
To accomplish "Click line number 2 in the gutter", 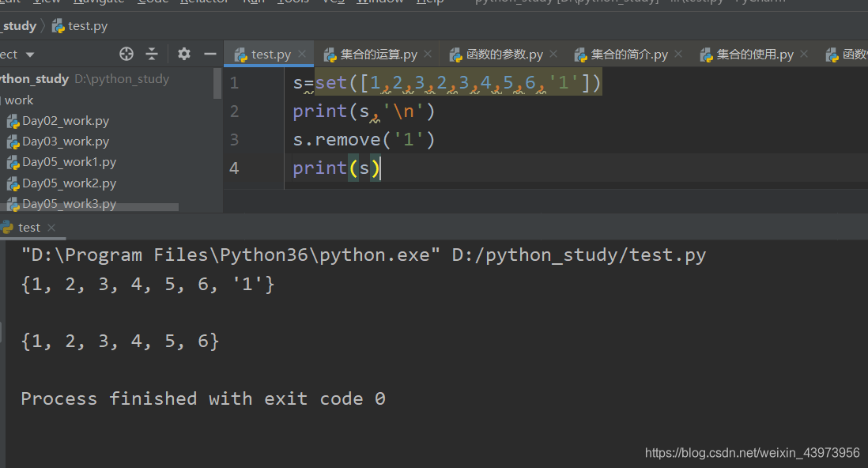I will (234, 111).
